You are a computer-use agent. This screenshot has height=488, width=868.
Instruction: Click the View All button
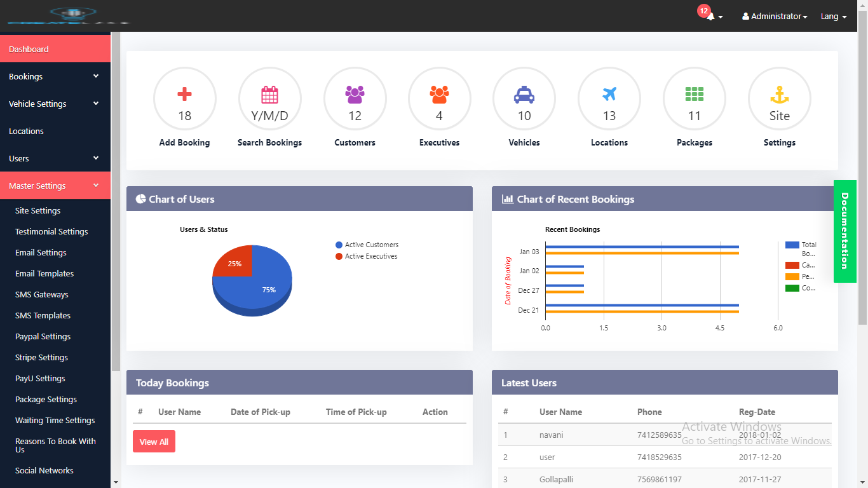[x=154, y=442]
